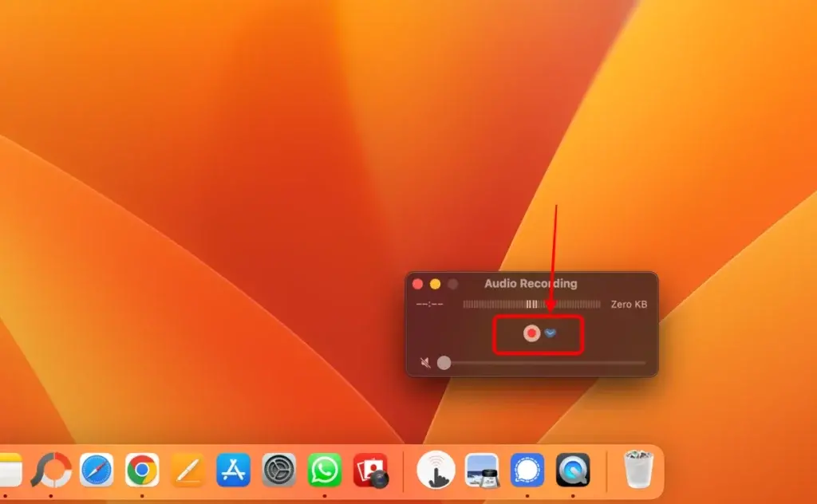Open the Pages app in the Dock
The width and height of the screenshot is (817, 504).
click(187, 470)
